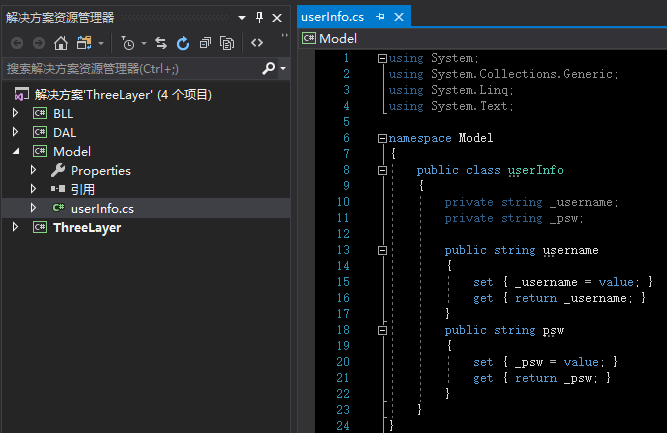Click the pending changes filter clock icon
Viewport: 667px width, 433px height.
pos(128,43)
